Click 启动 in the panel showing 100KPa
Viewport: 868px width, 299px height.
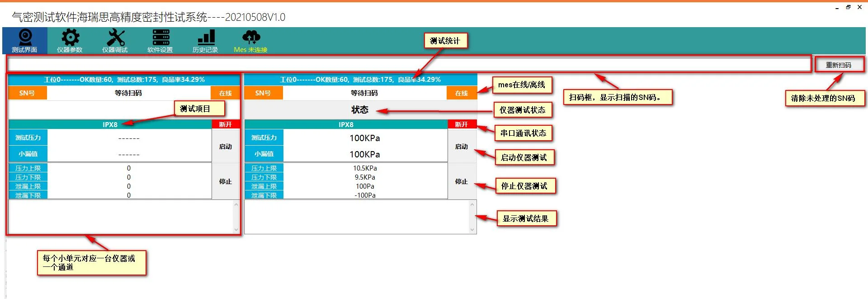(x=462, y=147)
